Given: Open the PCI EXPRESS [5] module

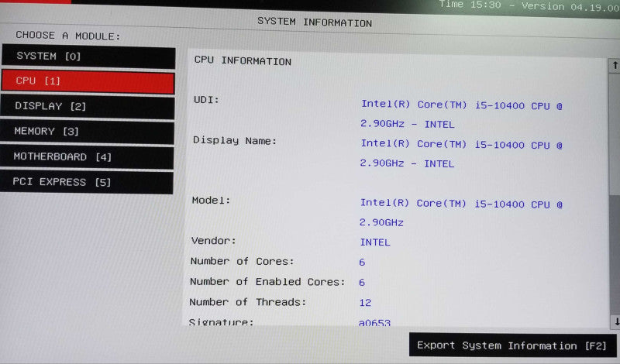Looking at the screenshot, I should (86, 182).
